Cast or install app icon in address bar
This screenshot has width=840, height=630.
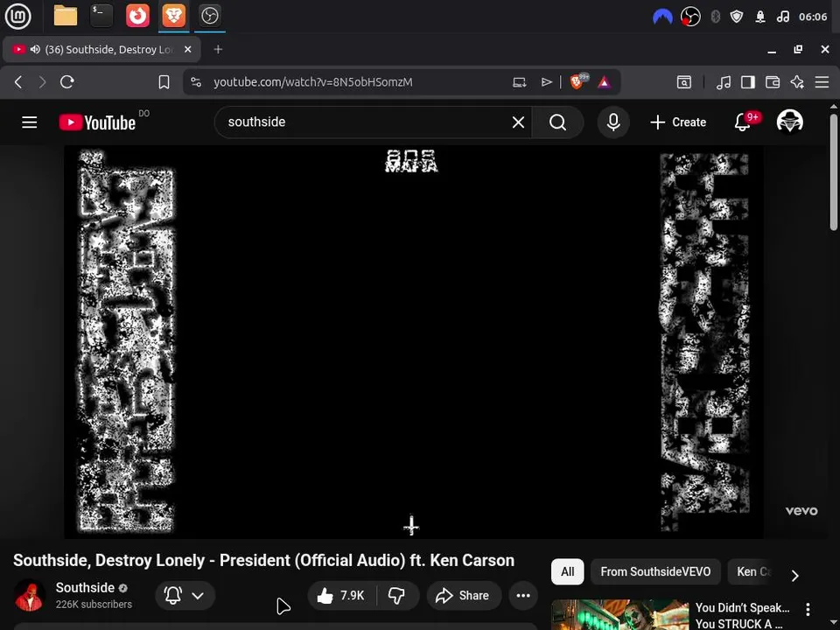(520, 82)
